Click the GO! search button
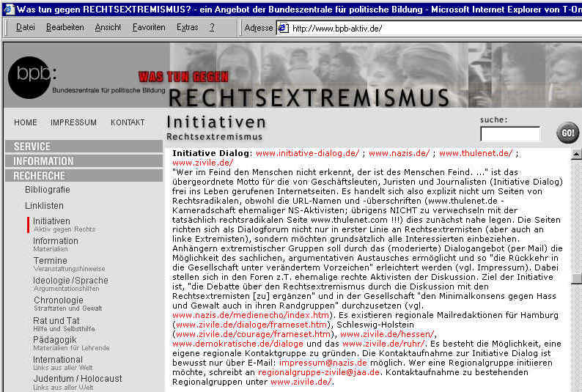This screenshot has width=582, height=392. (x=567, y=133)
